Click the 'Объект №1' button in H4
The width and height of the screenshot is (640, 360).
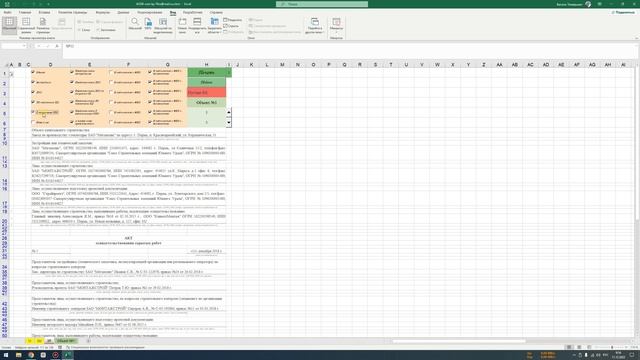(207, 102)
